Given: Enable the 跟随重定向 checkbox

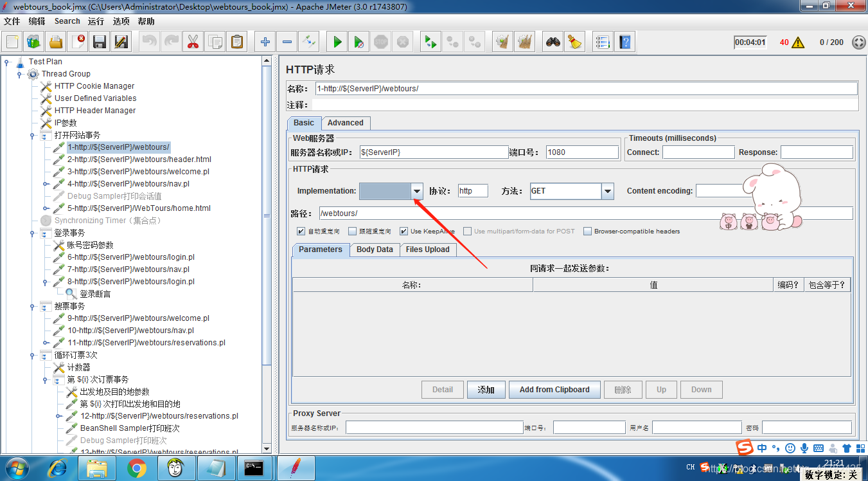Looking at the screenshot, I should pos(352,231).
